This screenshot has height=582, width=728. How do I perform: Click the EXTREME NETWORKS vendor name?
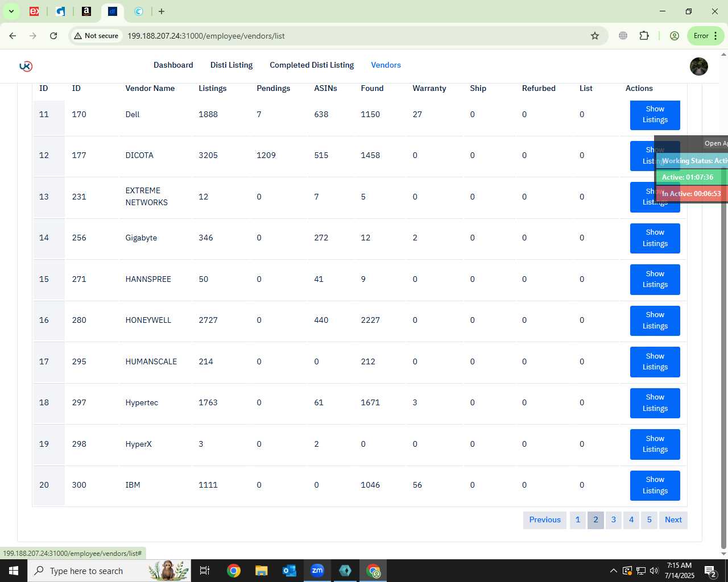point(147,197)
